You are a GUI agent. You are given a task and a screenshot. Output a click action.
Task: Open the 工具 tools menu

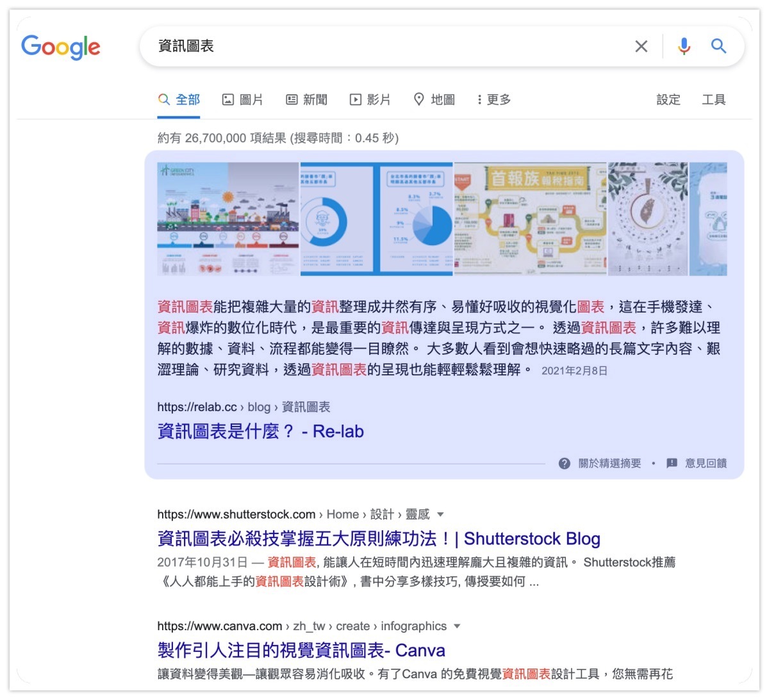click(713, 99)
